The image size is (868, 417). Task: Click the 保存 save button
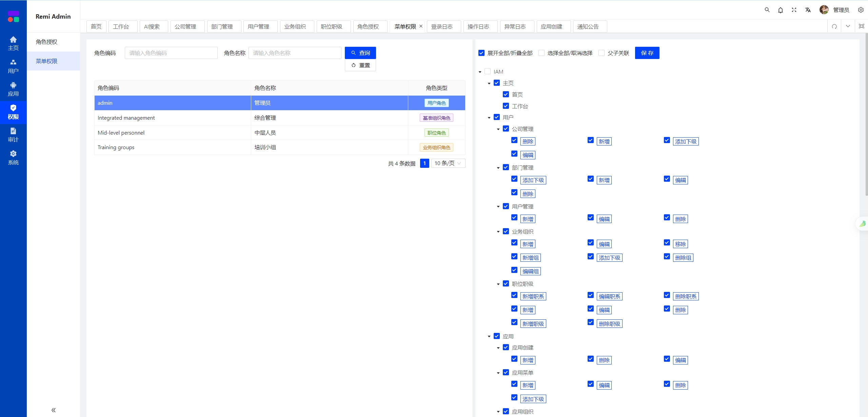point(647,53)
